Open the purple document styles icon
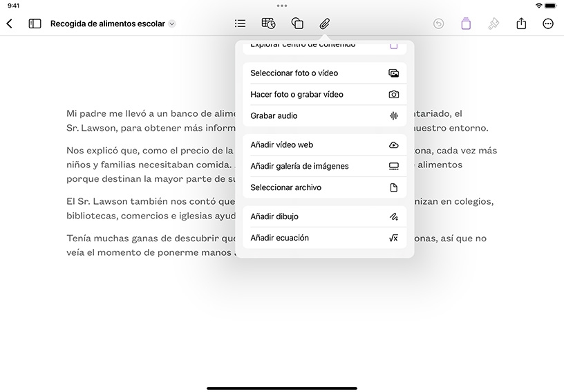Image resolution: width=564 pixels, height=392 pixels. click(x=466, y=24)
